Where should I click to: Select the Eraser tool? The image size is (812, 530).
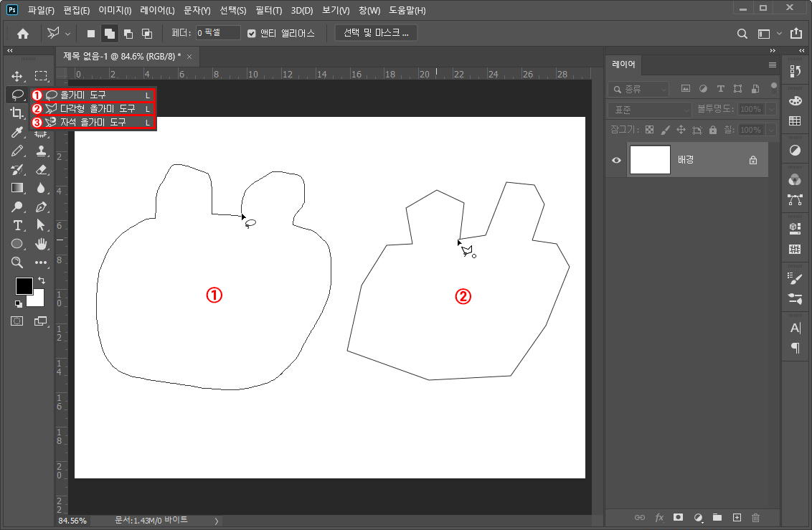click(x=41, y=169)
